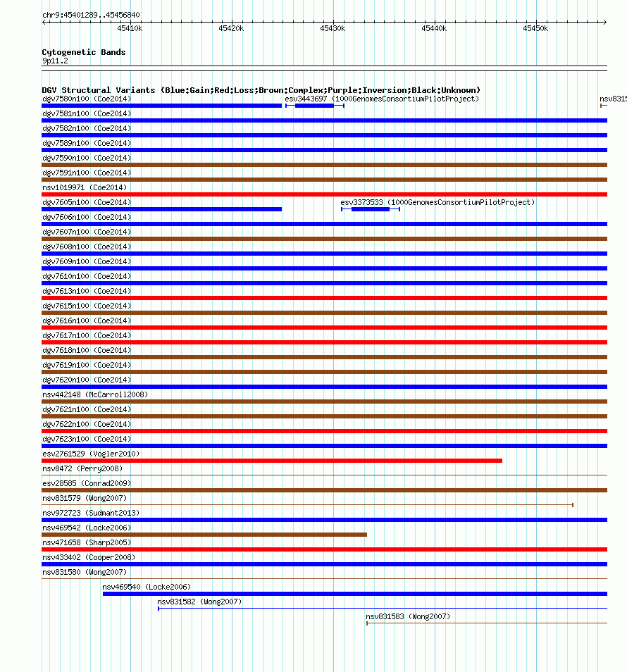Click the dgv7616n100 (Coe2014) label
This screenshot has height=672, width=627.
pyautogui.click(x=87, y=321)
